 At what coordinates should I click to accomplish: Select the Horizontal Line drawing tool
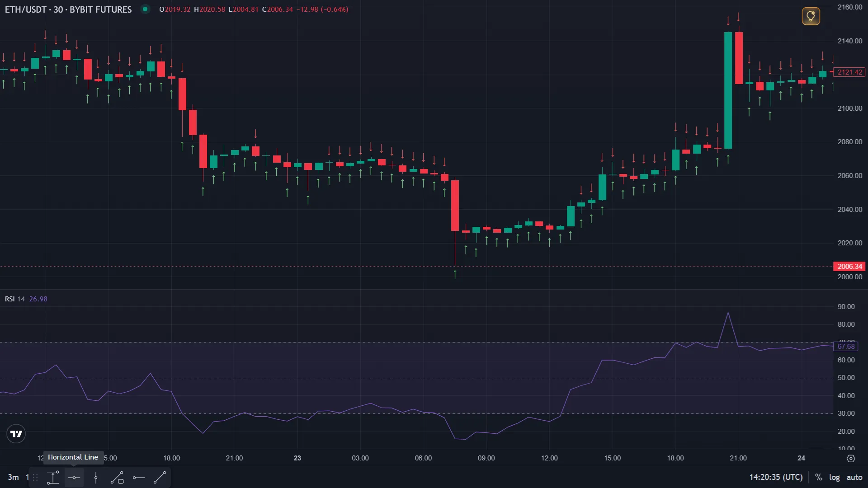74,478
